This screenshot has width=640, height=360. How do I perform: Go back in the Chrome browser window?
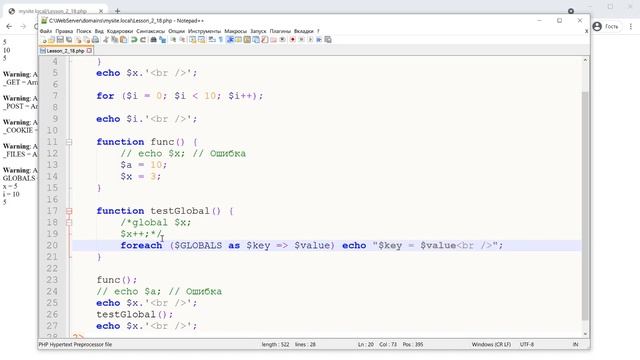tap(9, 27)
